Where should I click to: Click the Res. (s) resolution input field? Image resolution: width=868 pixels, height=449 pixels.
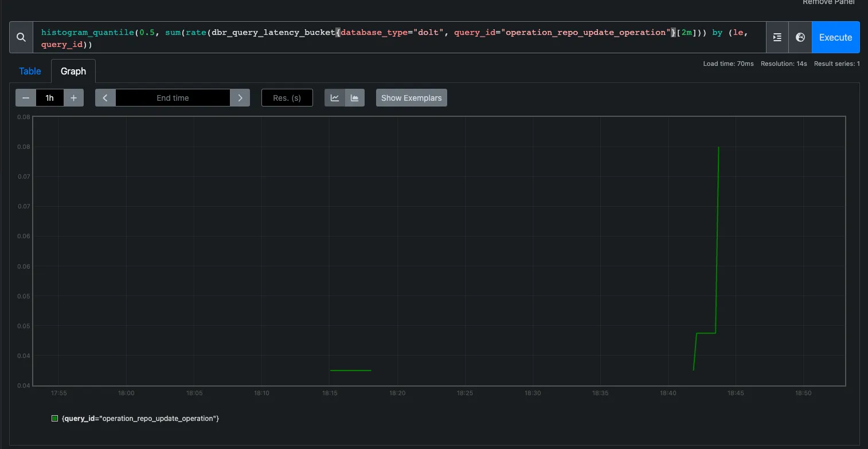tap(287, 97)
